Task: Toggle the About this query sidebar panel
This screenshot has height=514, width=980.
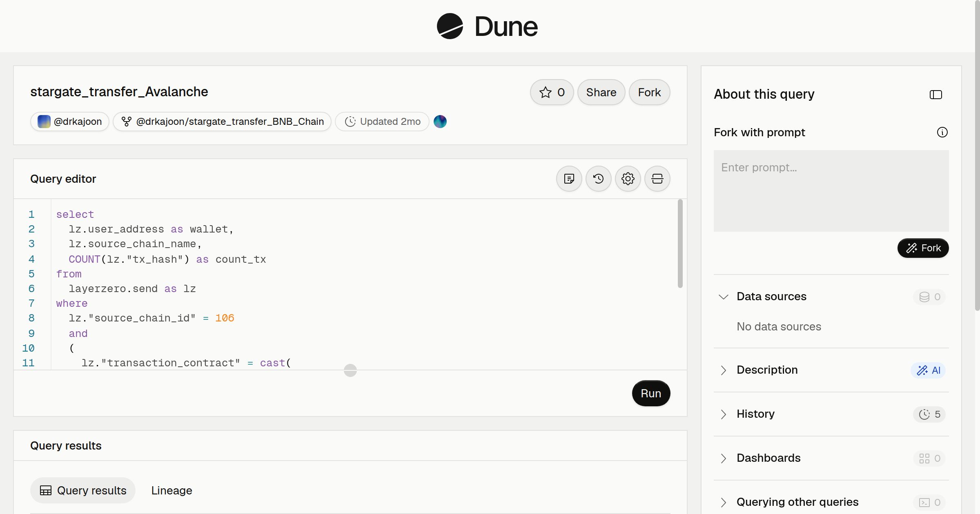Action: click(x=935, y=95)
